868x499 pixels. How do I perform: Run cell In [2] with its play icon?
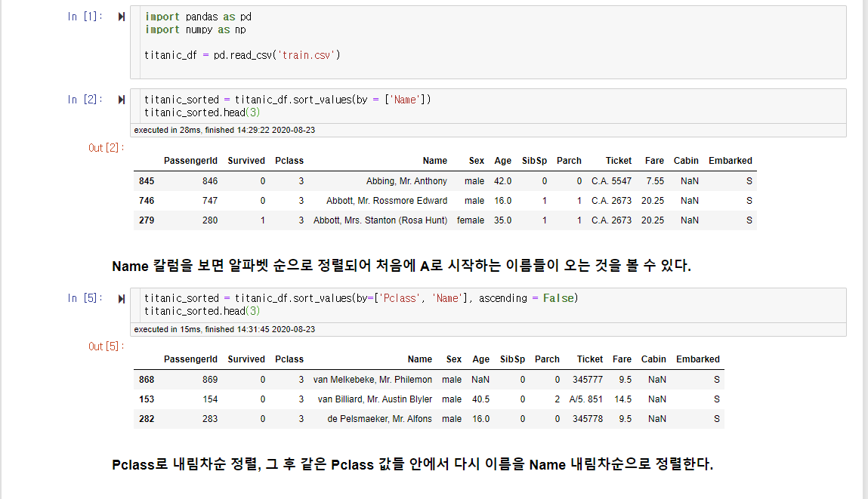point(122,100)
